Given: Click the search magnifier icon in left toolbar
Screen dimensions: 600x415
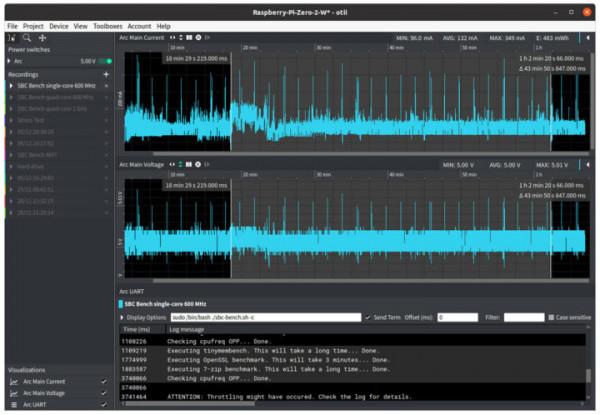Looking at the screenshot, I should [27, 37].
